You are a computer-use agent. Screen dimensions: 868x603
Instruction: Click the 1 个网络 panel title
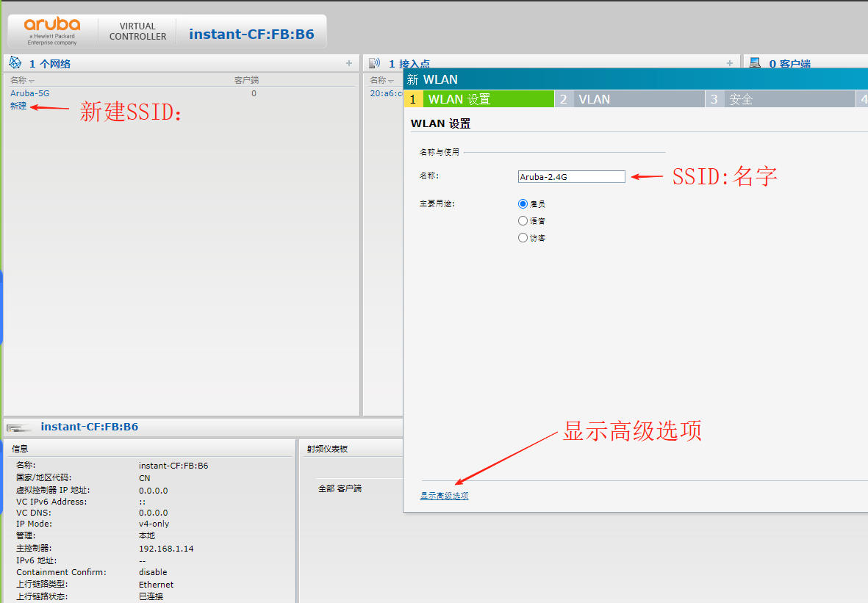(50, 64)
